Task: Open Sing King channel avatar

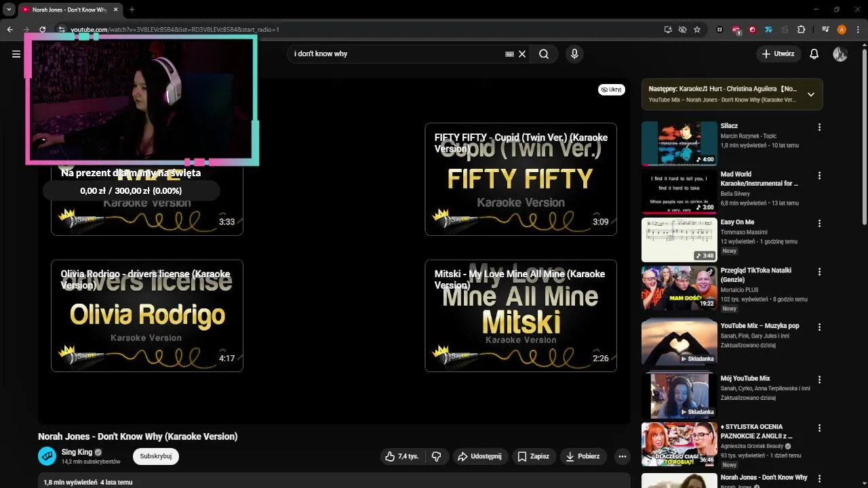Action: 47,456
